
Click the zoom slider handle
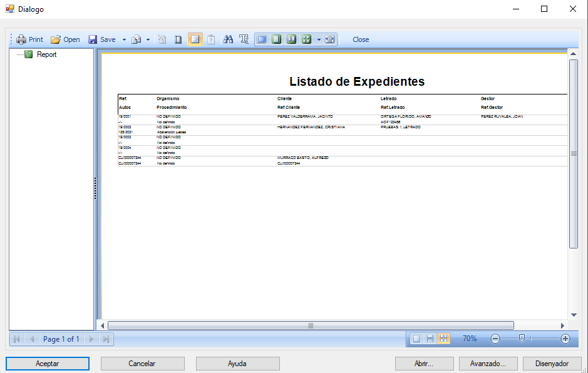coord(521,339)
